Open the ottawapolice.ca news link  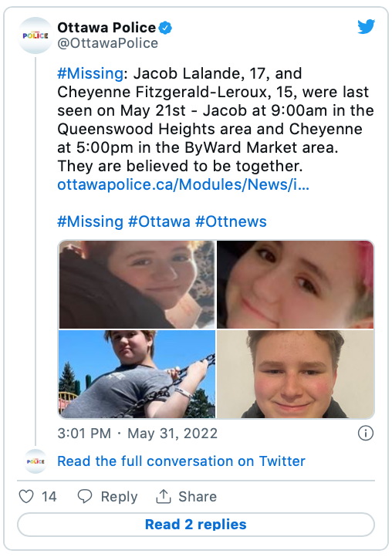tap(184, 184)
